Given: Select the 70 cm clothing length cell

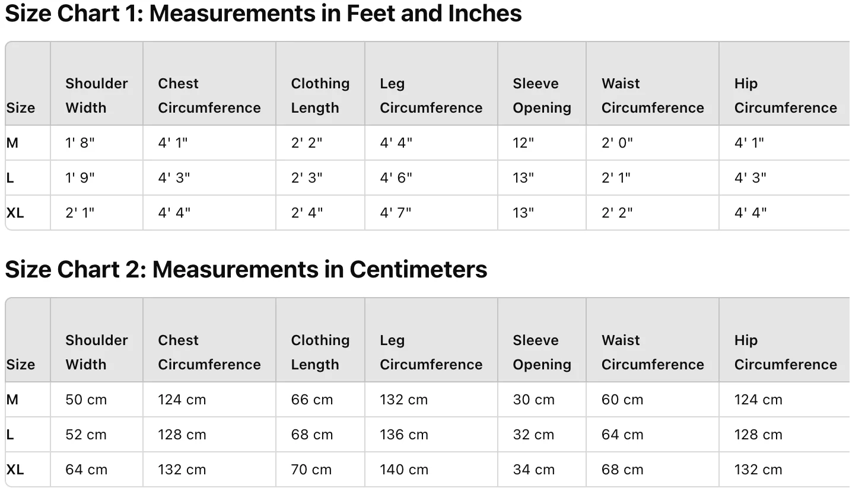Looking at the screenshot, I should [311, 470].
